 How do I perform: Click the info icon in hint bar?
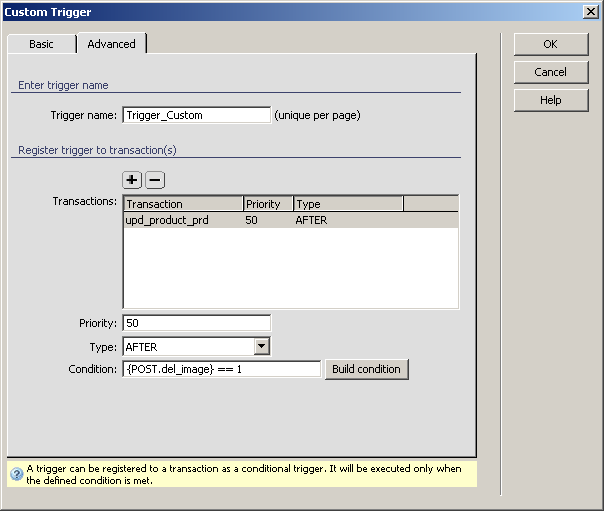pos(16,474)
